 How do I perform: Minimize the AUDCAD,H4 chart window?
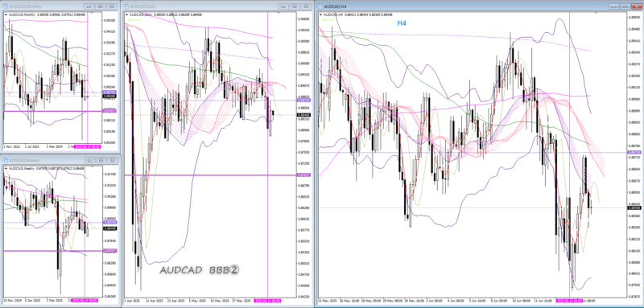pos(614,6)
